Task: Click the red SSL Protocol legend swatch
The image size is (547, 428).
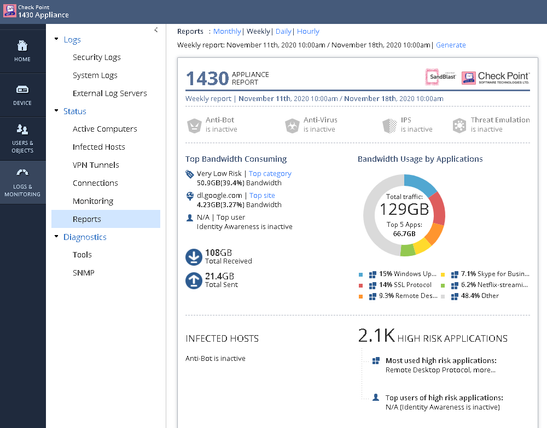Action: coord(361,286)
